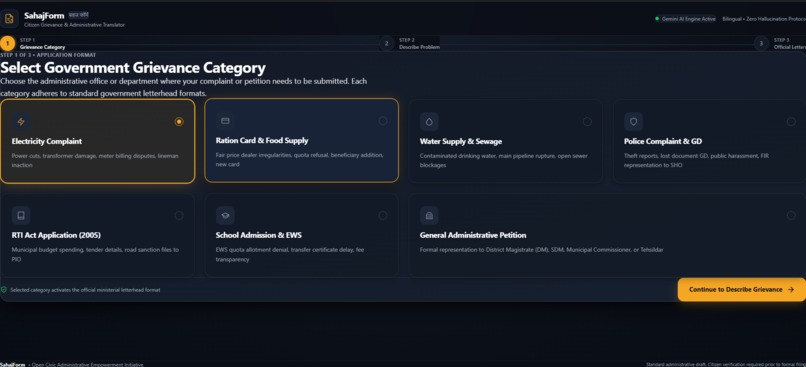
Task: Click the Ration Card & Food Supply title
Action: [x=262, y=140]
